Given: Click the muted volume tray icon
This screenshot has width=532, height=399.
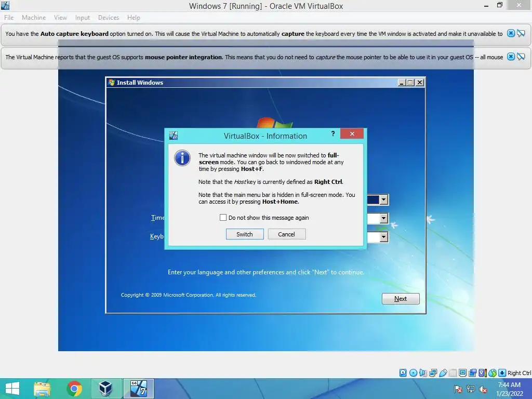Looking at the screenshot, I should point(483,389).
